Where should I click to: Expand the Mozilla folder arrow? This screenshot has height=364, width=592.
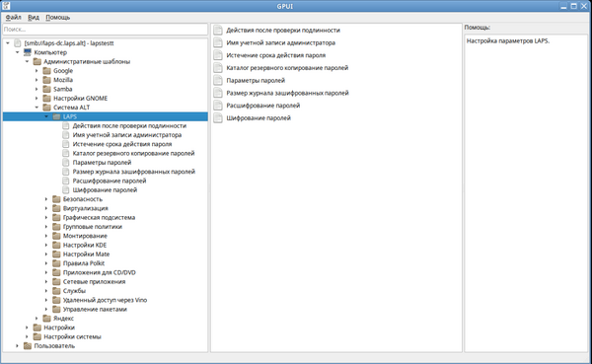click(x=37, y=80)
